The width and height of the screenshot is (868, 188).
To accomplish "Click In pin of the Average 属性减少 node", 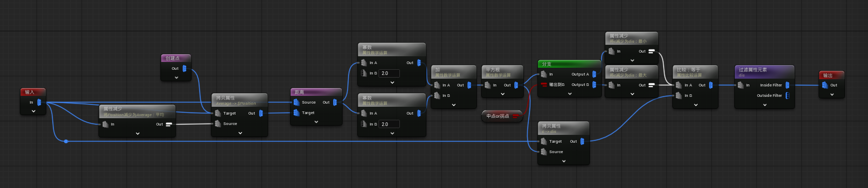I will point(105,124).
